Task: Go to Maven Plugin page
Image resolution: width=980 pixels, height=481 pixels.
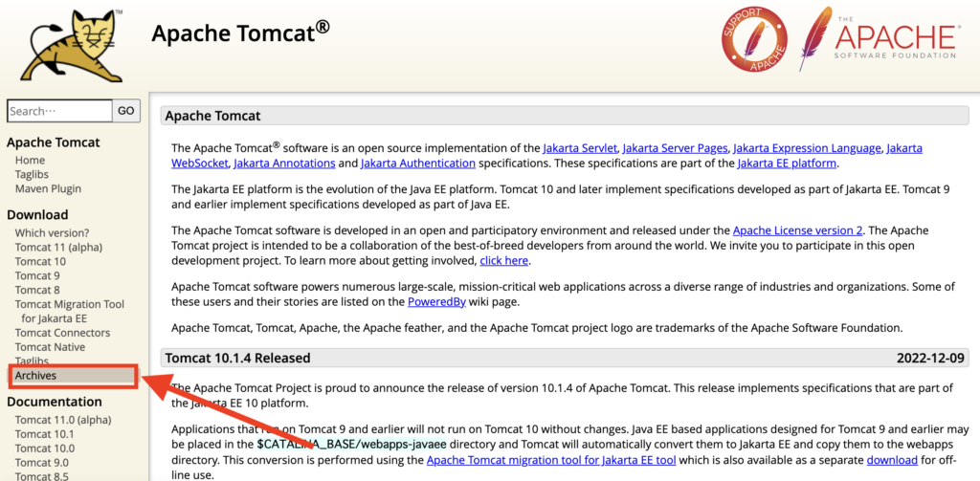Action: pos(48,189)
